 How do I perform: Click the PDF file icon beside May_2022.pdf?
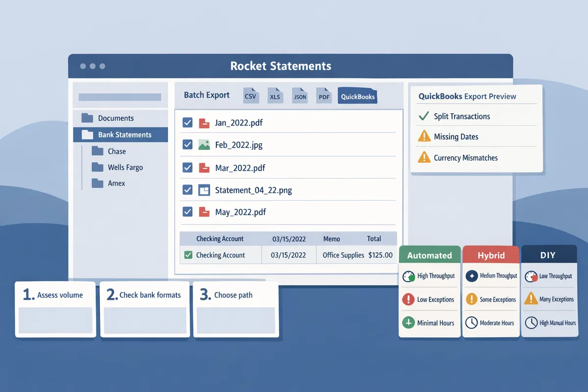[x=204, y=212]
